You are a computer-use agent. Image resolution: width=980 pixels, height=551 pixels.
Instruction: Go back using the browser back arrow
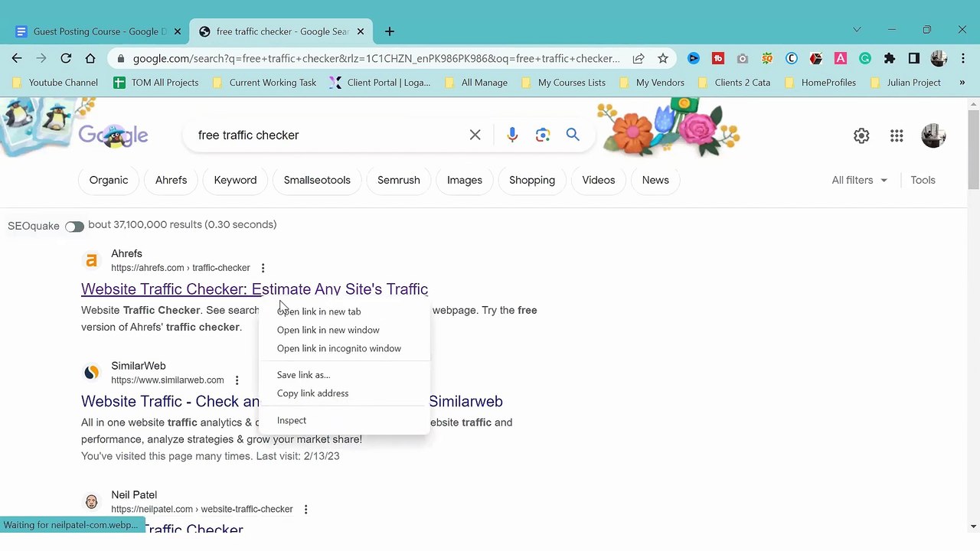(x=17, y=58)
